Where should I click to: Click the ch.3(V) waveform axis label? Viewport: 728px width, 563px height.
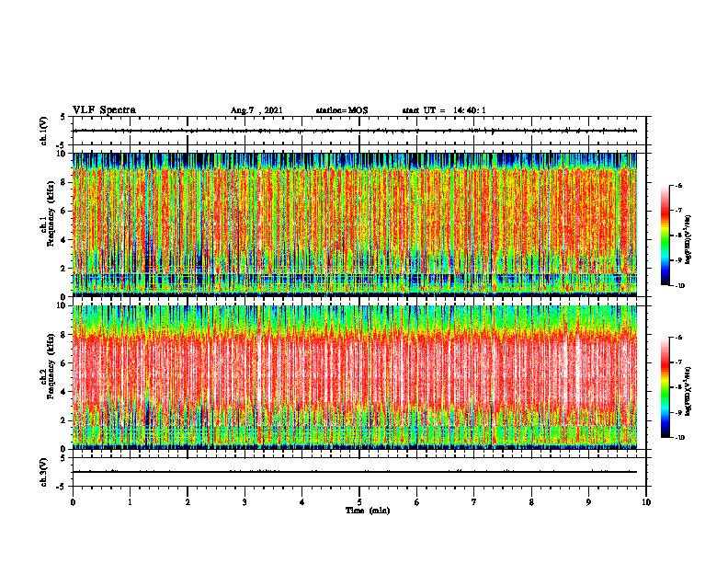click(43, 472)
